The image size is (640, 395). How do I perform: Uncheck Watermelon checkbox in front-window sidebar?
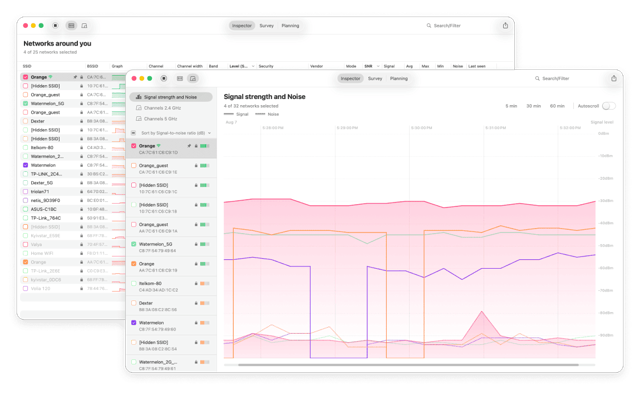(133, 322)
